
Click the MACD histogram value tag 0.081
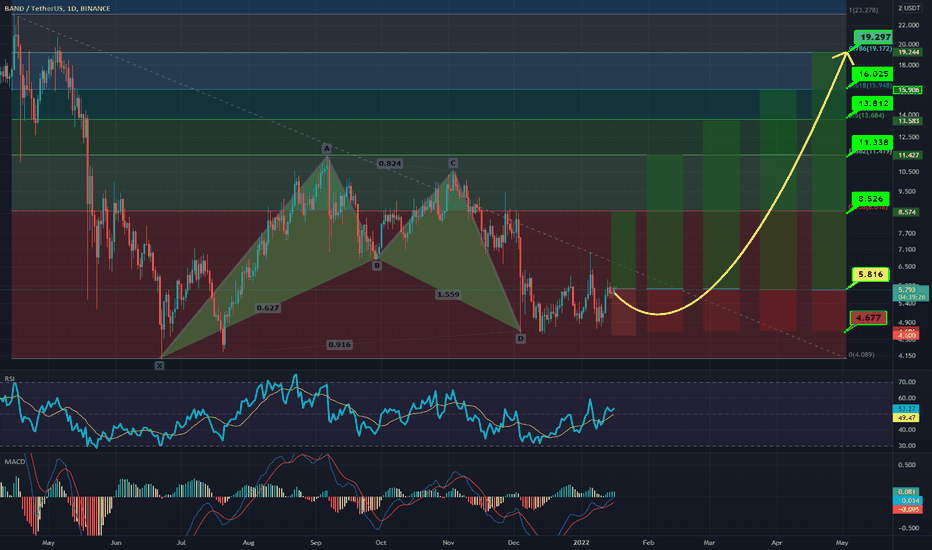tap(908, 492)
